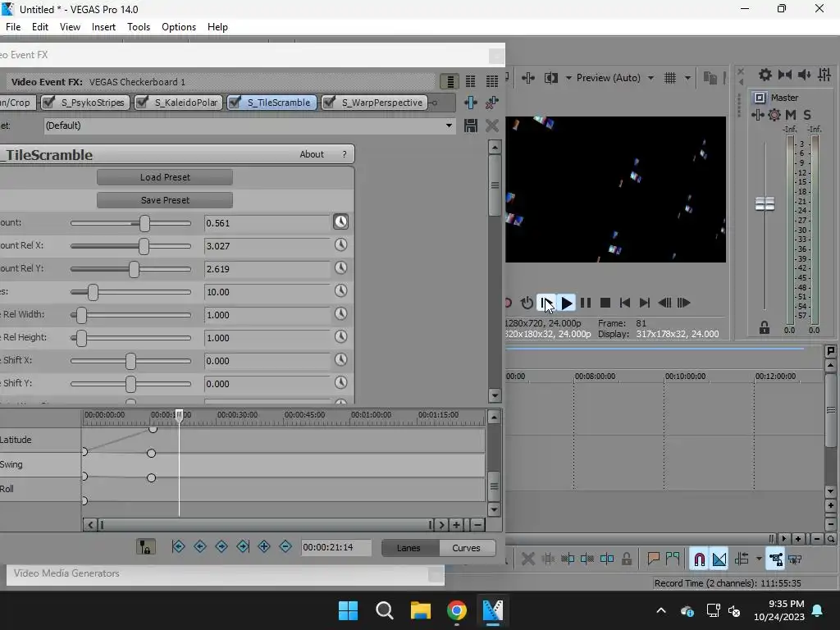Click the Load Preset button
Viewport: 840px width, 630px height.
click(x=165, y=177)
